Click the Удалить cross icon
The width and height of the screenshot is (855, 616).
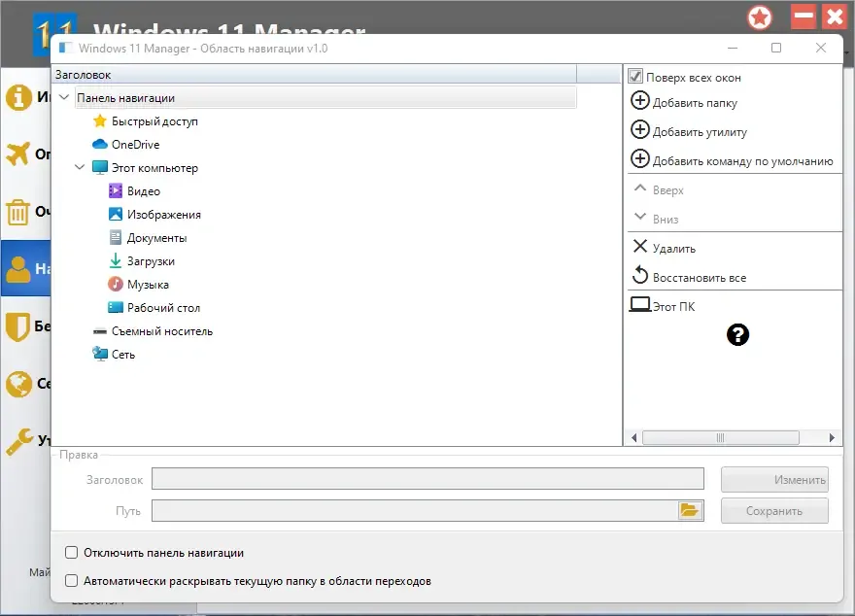click(640, 247)
